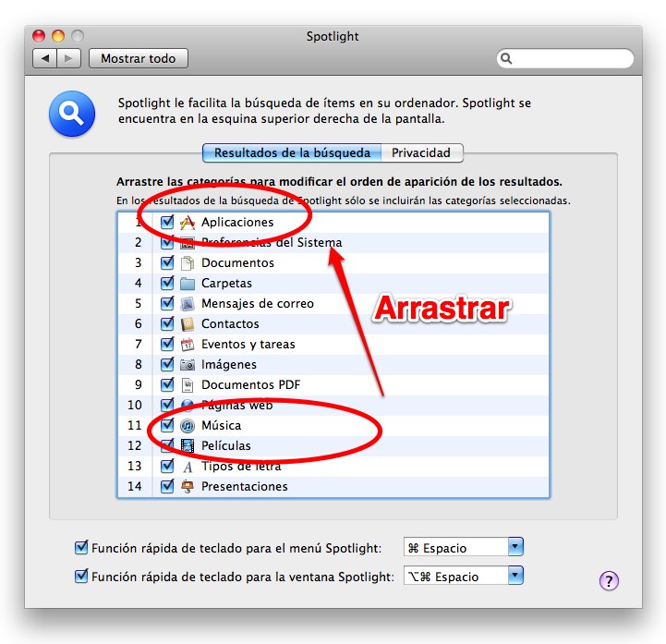Open help with the purple question mark
The width and height of the screenshot is (666, 644).
(609, 580)
